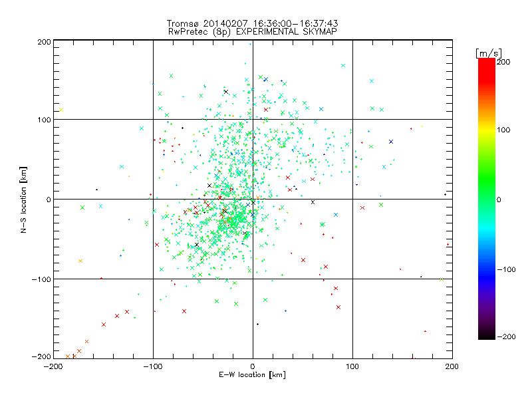Click the y-axis tick label '100'
Screen dimensions: 532x399
(x=44, y=120)
